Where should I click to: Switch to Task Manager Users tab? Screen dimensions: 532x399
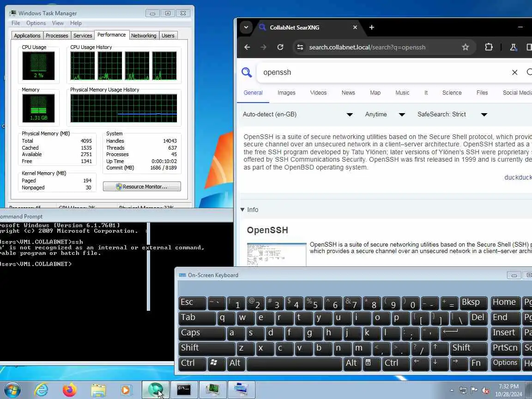coord(168,36)
